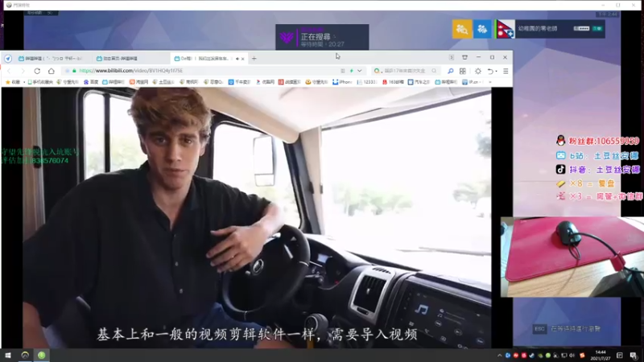Open the green taskbar app icon
Image resolution: width=644 pixels, height=362 pixels.
pos(42,355)
